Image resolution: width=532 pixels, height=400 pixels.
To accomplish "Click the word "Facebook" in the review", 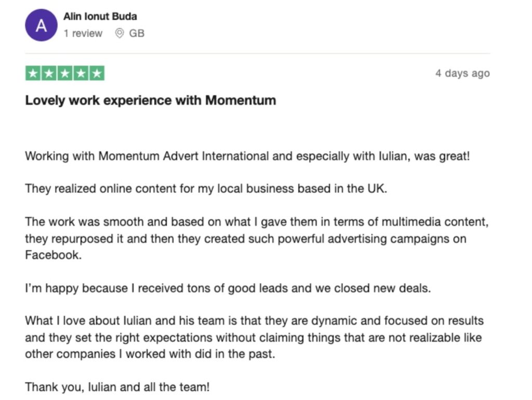I will [x=53, y=255].
